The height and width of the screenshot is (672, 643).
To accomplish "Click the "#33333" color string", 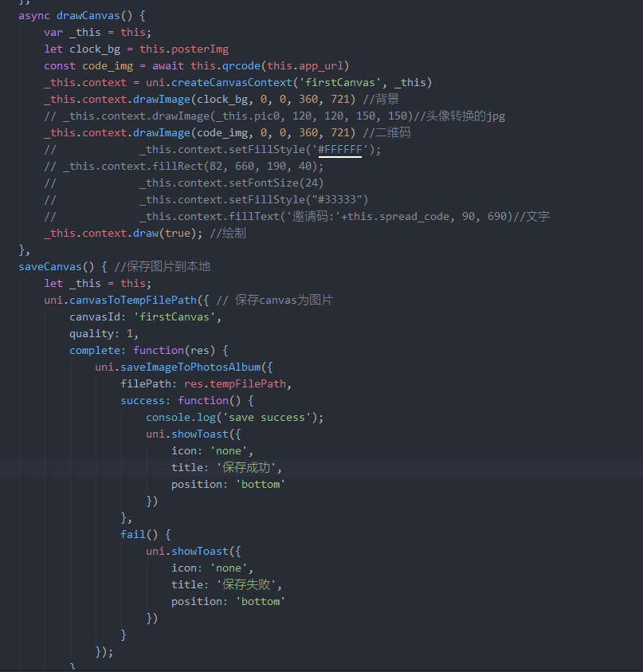I will tap(337, 200).
